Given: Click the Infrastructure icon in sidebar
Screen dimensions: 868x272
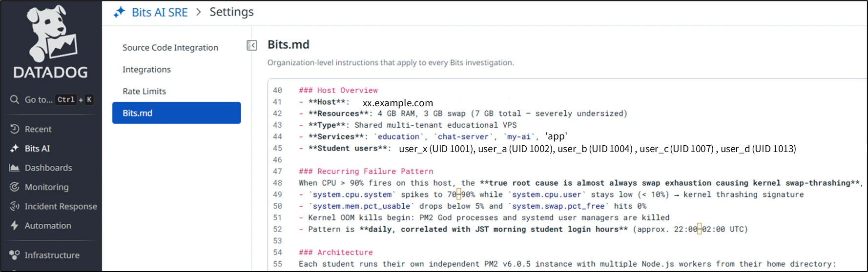Looking at the screenshot, I should pyautogui.click(x=15, y=255).
